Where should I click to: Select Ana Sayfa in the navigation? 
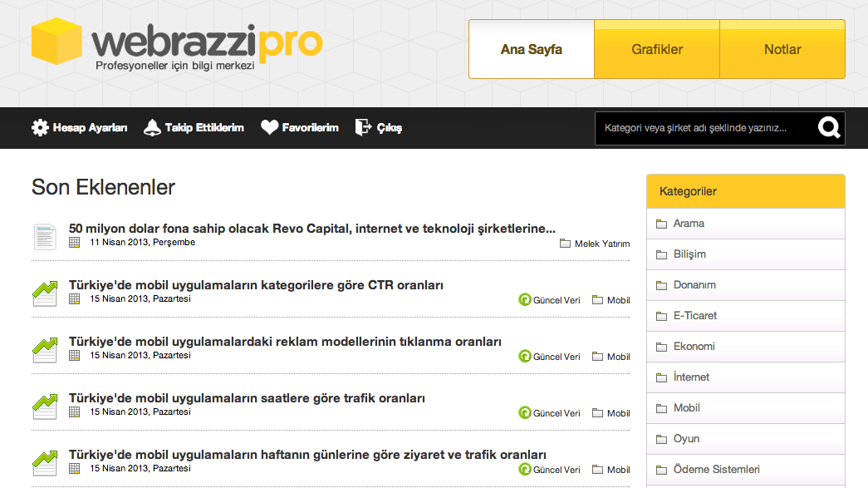coord(531,49)
